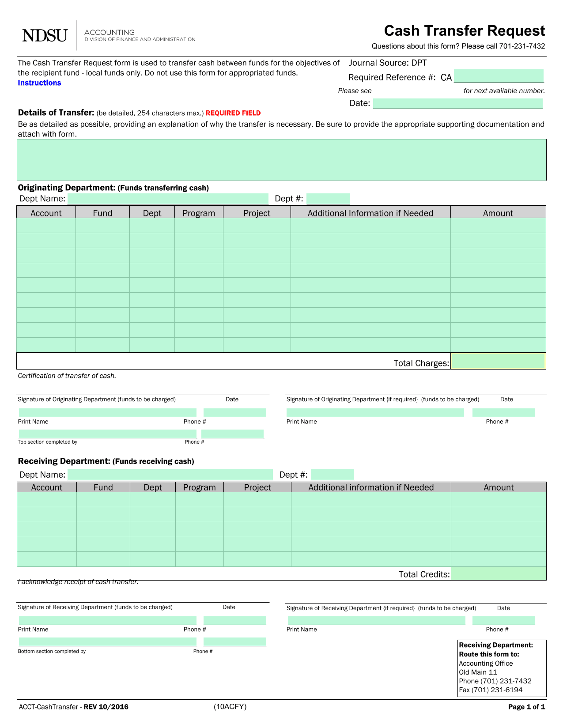Screen dimensions: 563x728
Task: Click Bottom section completed by field
Action: click(x=107, y=641)
